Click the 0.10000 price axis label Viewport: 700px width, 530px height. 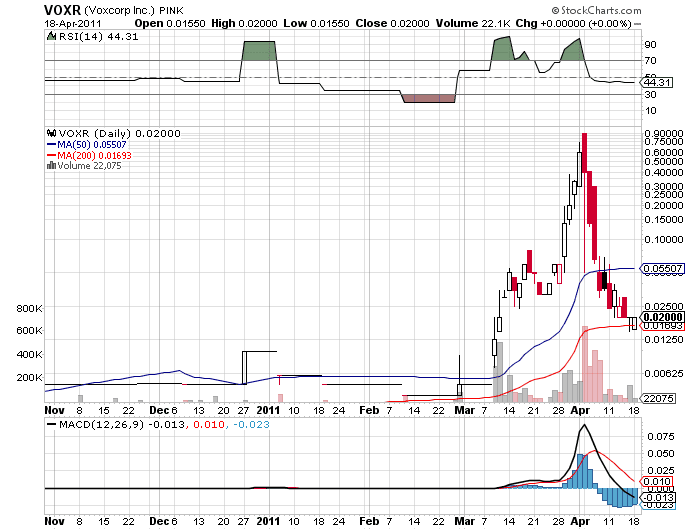[664, 239]
